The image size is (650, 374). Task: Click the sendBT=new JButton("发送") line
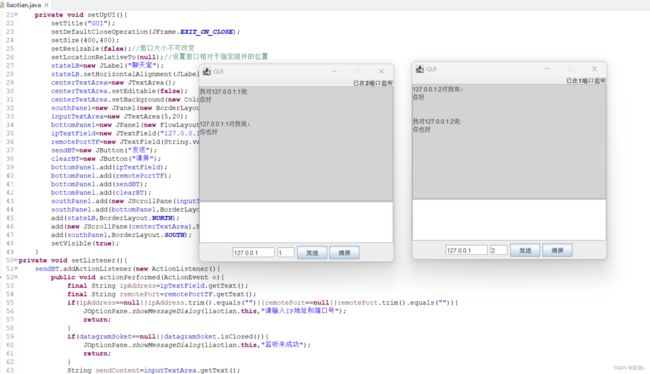(104, 150)
